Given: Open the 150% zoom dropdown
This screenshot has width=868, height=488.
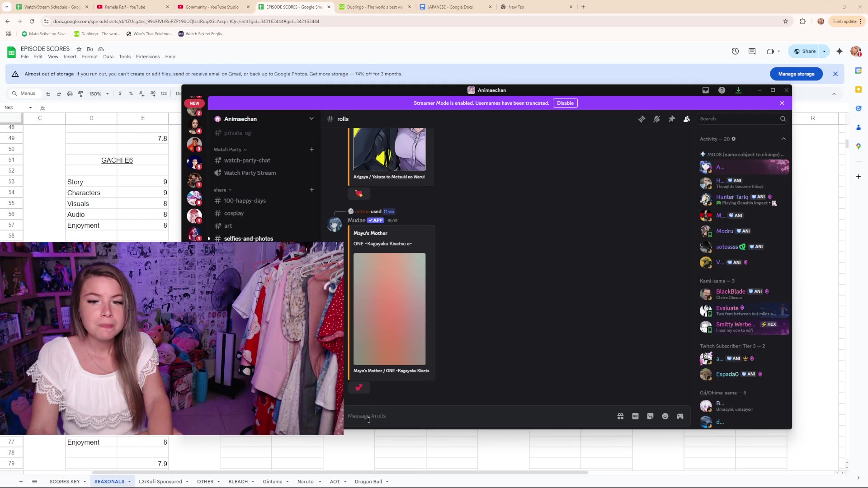Looking at the screenshot, I should 99,94.
